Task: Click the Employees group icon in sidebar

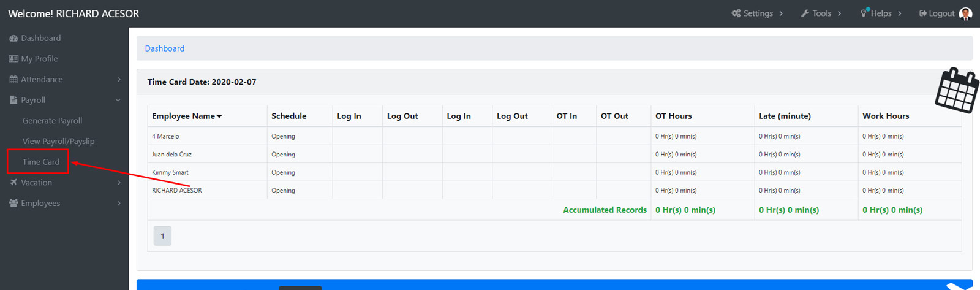Action: pyautogui.click(x=13, y=203)
